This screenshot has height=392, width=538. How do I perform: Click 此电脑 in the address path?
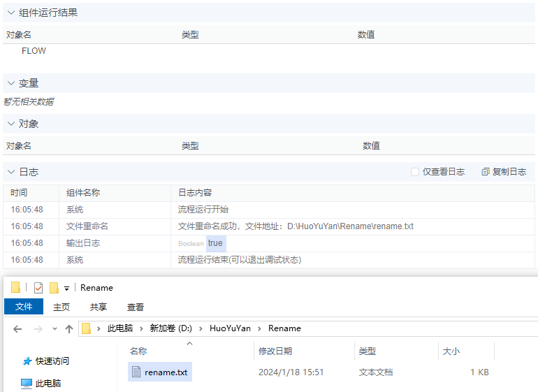120,328
